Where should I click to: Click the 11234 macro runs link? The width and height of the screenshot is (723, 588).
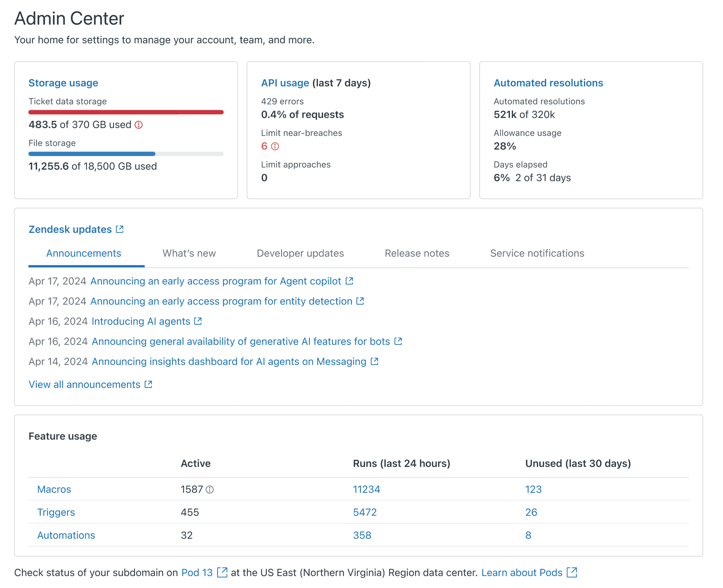tap(366, 489)
